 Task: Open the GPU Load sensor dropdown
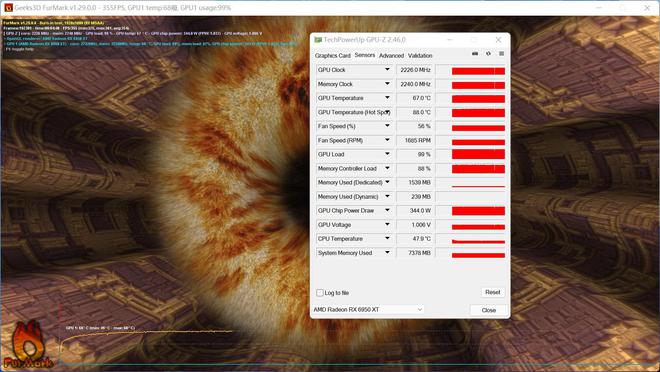[x=387, y=154]
